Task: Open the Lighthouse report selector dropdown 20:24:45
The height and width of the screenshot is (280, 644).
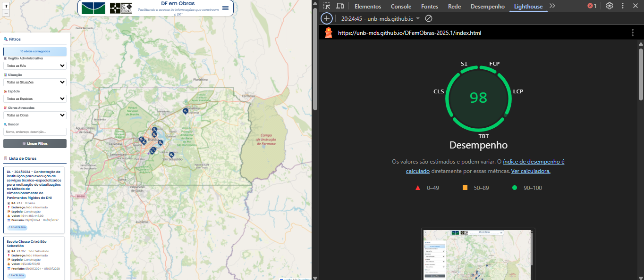Action: point(380,19)
